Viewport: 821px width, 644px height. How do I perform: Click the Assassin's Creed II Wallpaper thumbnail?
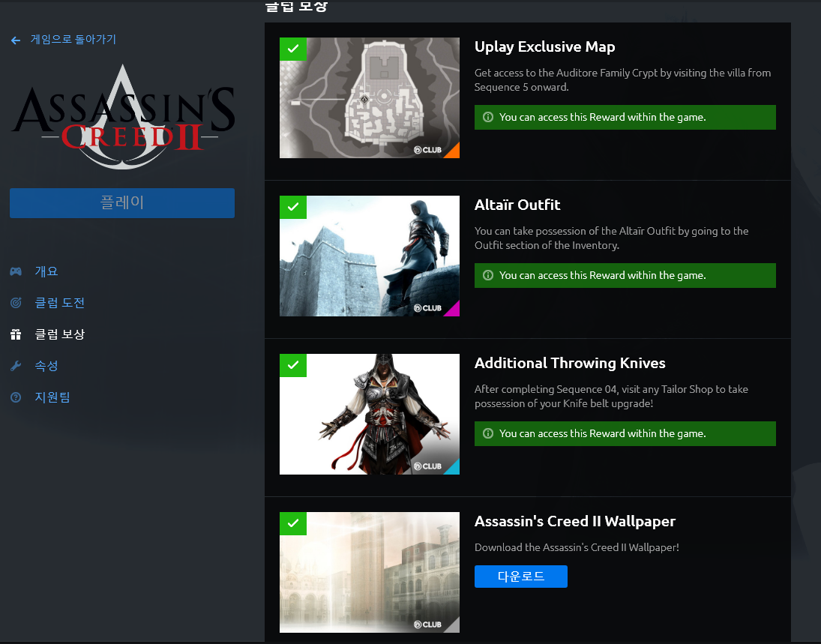[x=369, y=573]
